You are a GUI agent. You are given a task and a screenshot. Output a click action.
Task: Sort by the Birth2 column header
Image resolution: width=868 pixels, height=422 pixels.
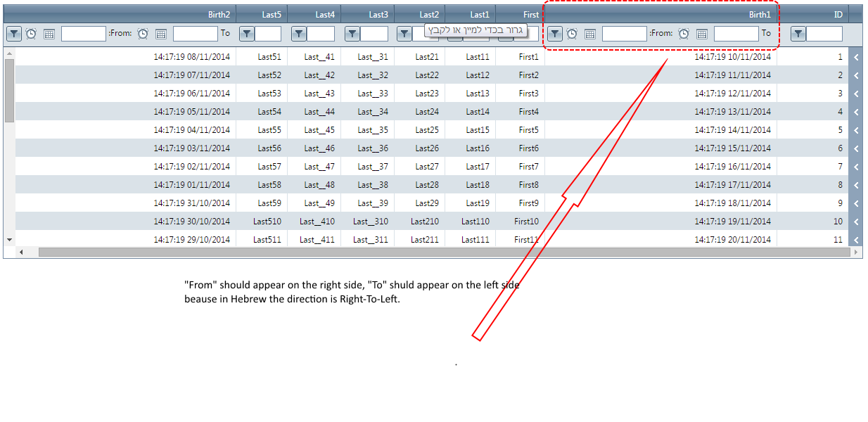click(120, 14)
